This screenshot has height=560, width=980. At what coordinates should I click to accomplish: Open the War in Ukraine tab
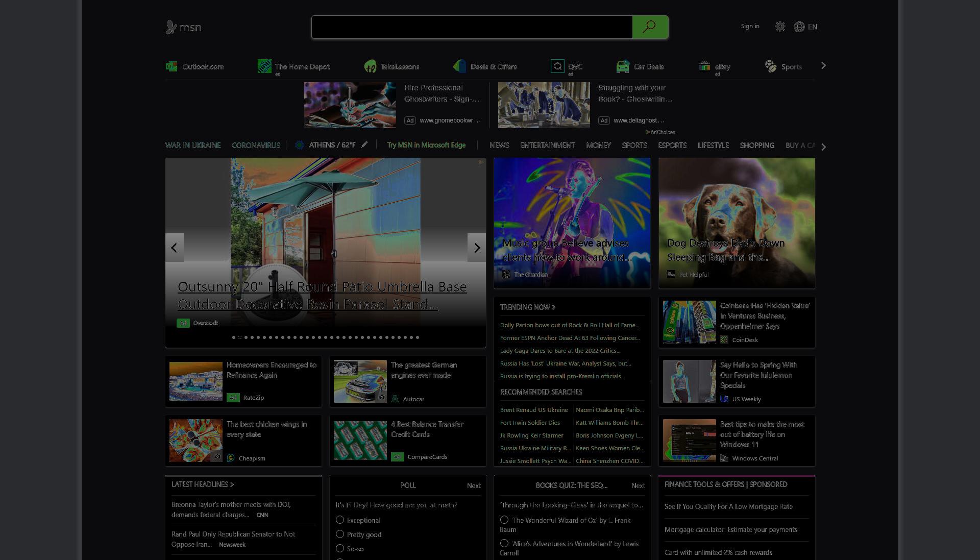pos(193,145)
